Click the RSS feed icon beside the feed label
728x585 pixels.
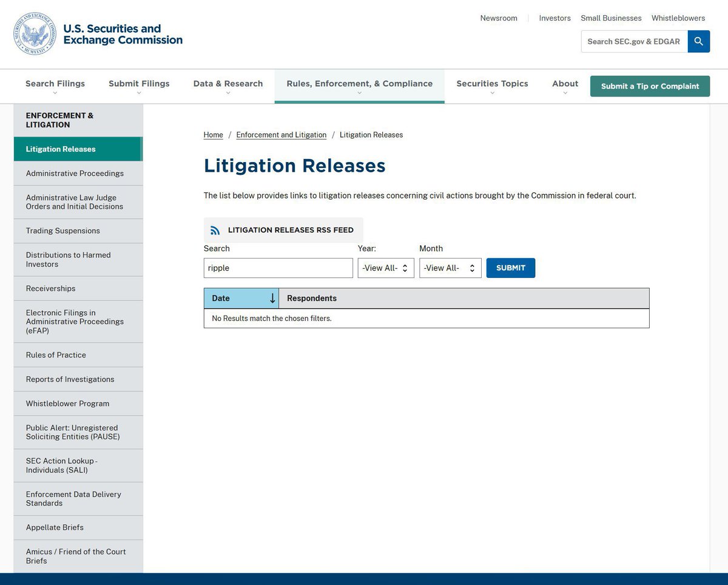(215, 230)
